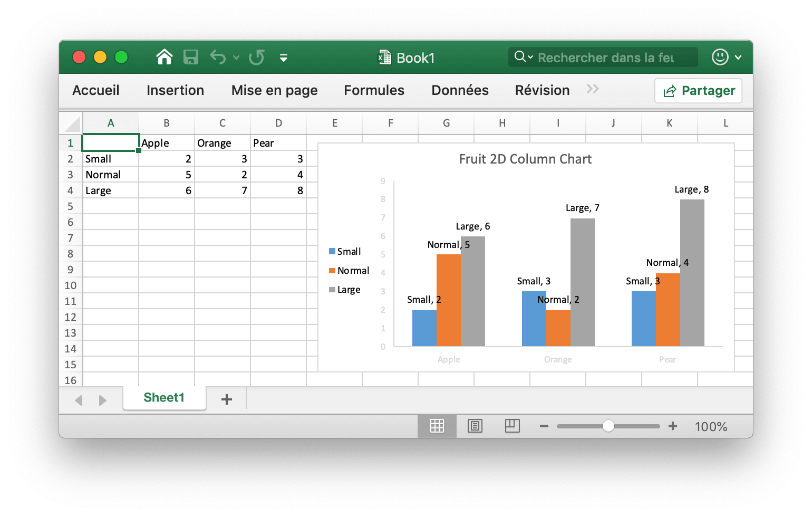Screen dimensions: 812x516
Task: Switch to Normal grid view
Action: (x=437, y=426)
